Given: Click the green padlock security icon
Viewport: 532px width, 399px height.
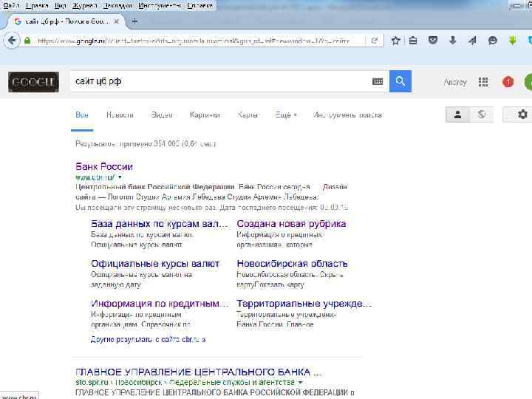Looking at the screenshot, I should click(x=27, y=41).
